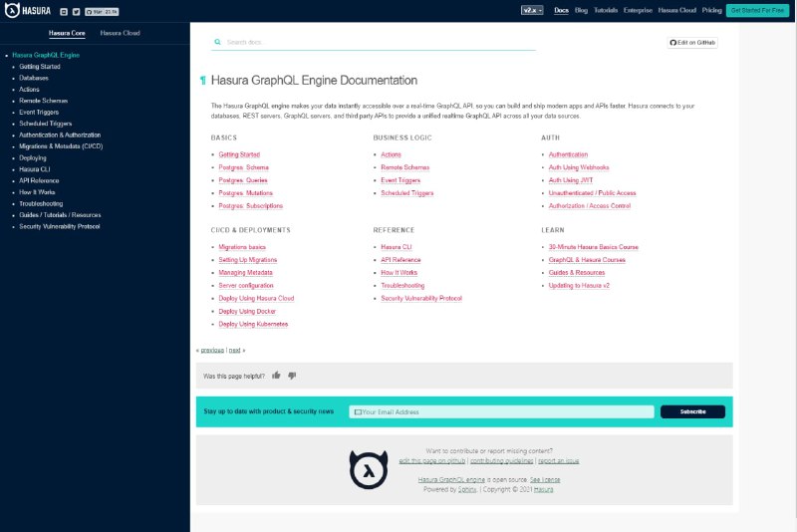Open Deploy Using Hasura Cloud link
The image size is (797, 532).
pyautogui.click(x=256, y=298)
